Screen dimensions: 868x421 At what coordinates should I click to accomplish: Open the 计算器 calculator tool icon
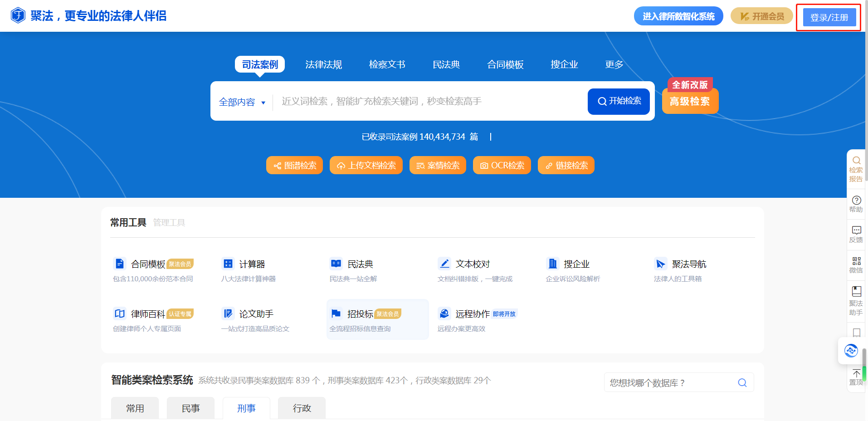[228, 264]
